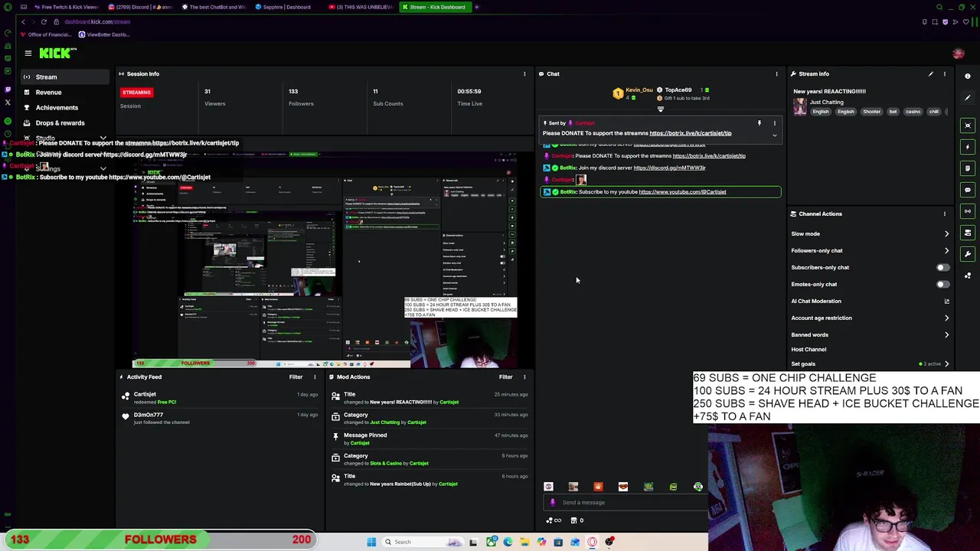Viewport: 980px width, 551px height.
Task: Edit stream info with pencil icon
Action: coord(930,74)
